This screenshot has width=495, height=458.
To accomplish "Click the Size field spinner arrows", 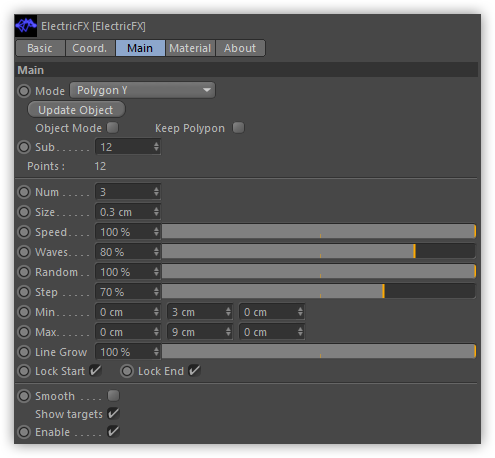I will [156, 212].
